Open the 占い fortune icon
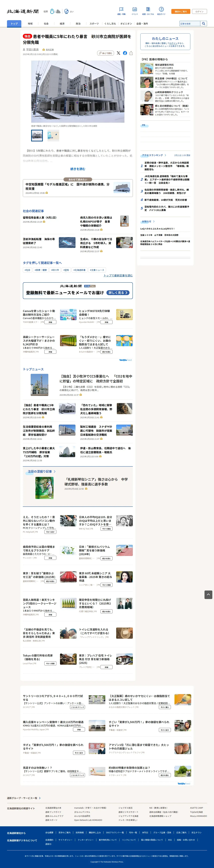The width and height of the screenshot is (214, 868). click(x=66, y=12)
